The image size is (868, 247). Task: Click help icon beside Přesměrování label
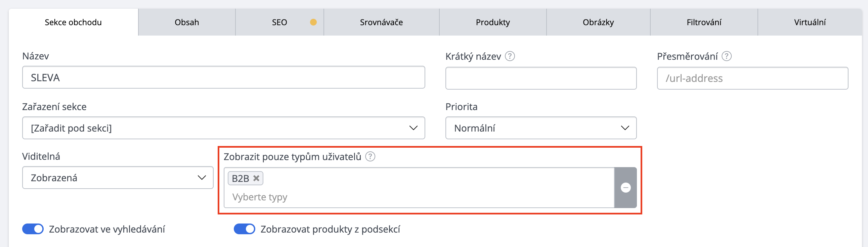tap(727, 56)
